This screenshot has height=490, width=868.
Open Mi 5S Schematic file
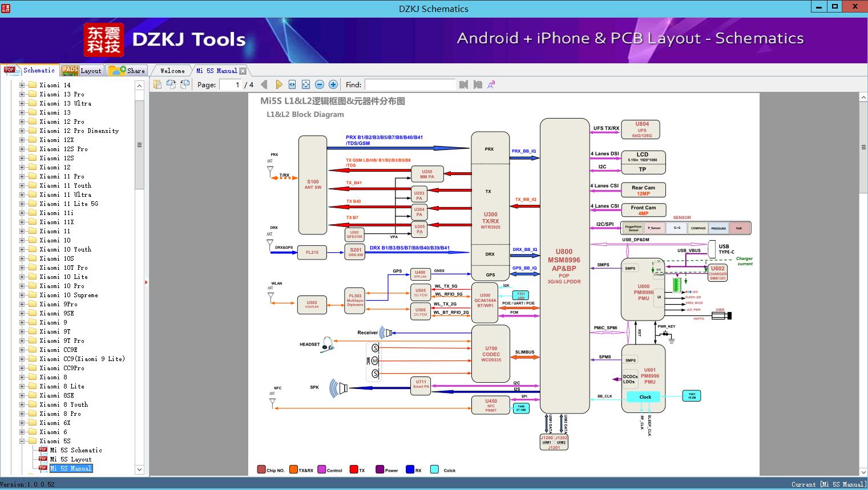click(75, 450)
